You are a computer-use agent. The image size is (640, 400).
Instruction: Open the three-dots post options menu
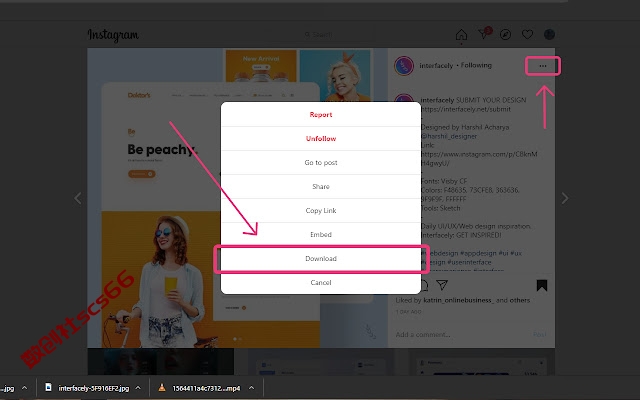coord(542,66)
